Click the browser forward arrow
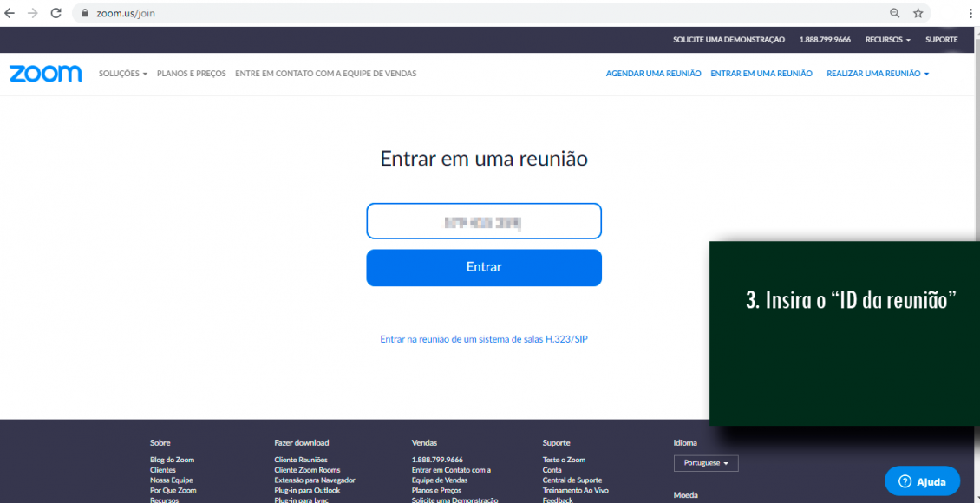Screen dimensions: 980x503 (32, 13)
